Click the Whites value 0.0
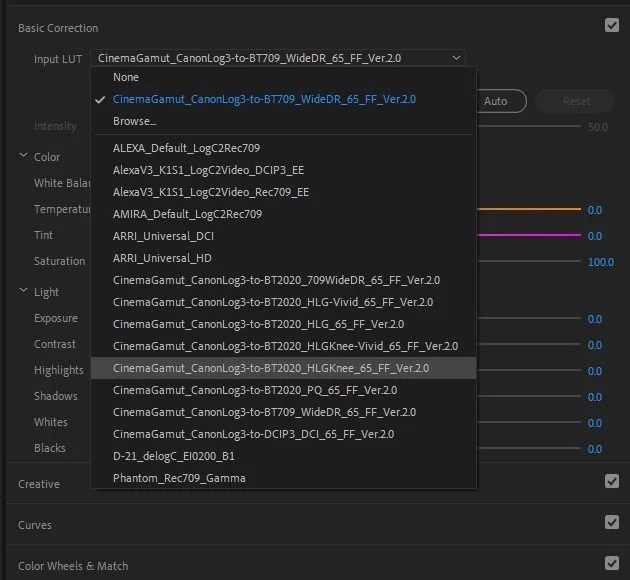Screen dimensions: 630x580 tap(595, 423)
